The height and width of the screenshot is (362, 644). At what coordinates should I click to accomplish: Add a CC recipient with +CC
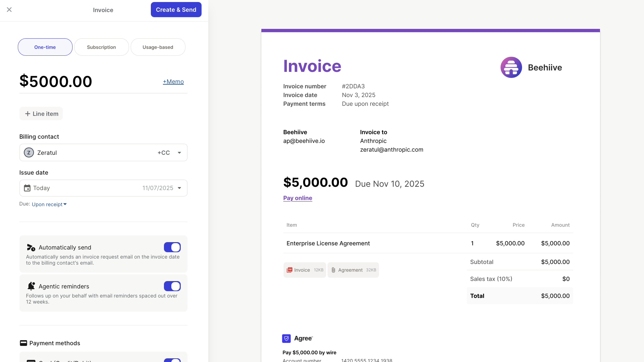tap(164, 153)
